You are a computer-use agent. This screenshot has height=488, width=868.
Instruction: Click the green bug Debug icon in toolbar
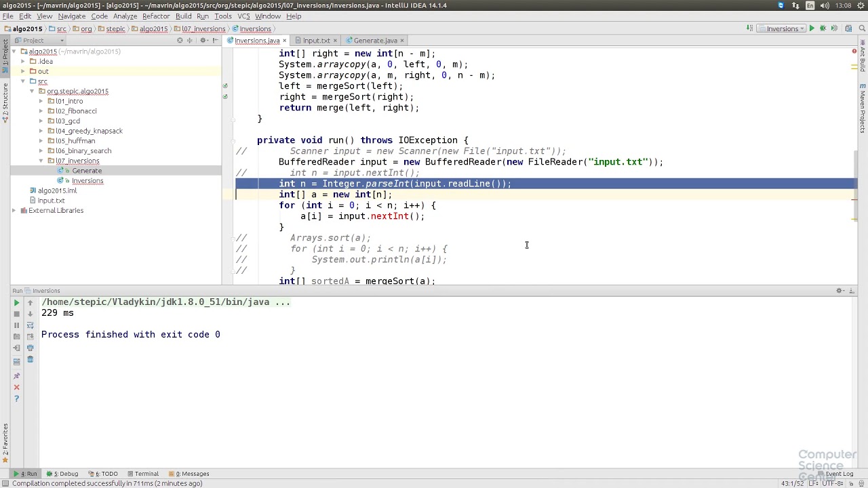823,28
